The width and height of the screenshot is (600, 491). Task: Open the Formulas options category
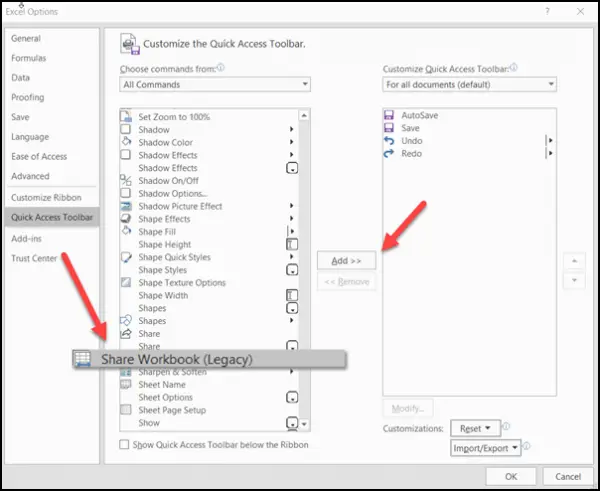click(x=28, y=58)
